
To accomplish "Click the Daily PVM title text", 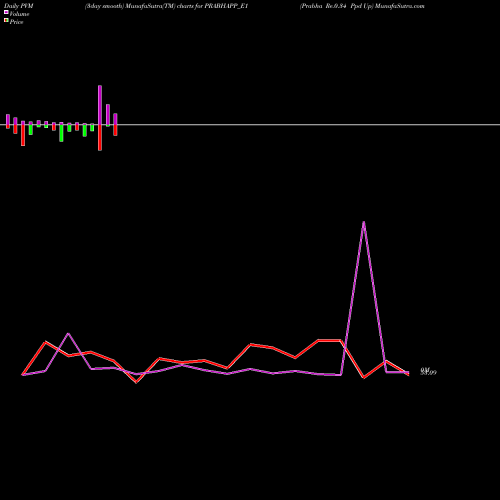I will coord(19,6).
